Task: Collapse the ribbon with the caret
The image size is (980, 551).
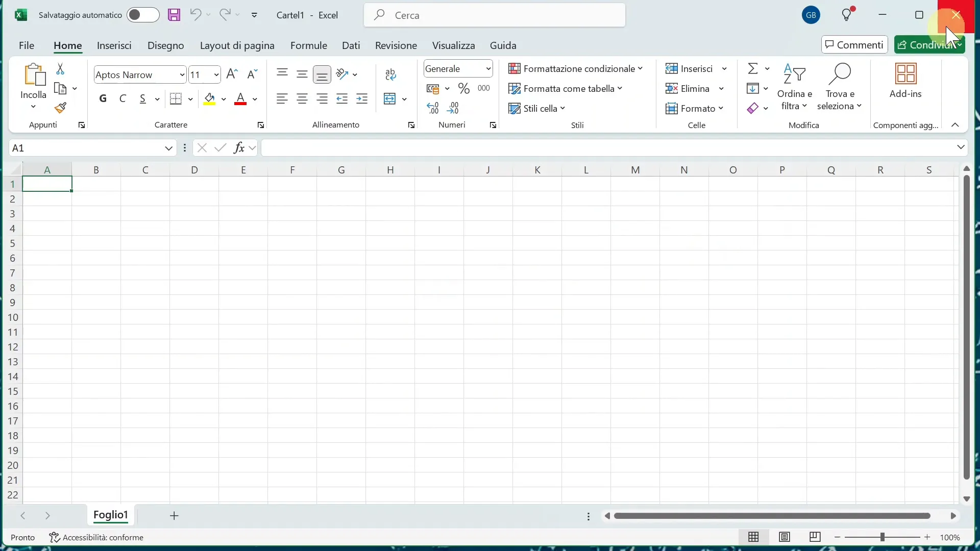Action: [x=955, y=126]
